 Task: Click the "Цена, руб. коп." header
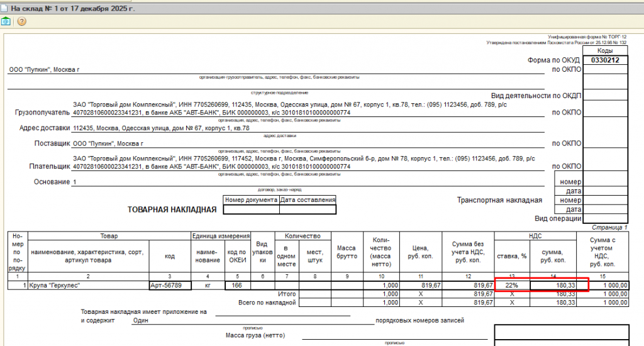click(421, 252)
